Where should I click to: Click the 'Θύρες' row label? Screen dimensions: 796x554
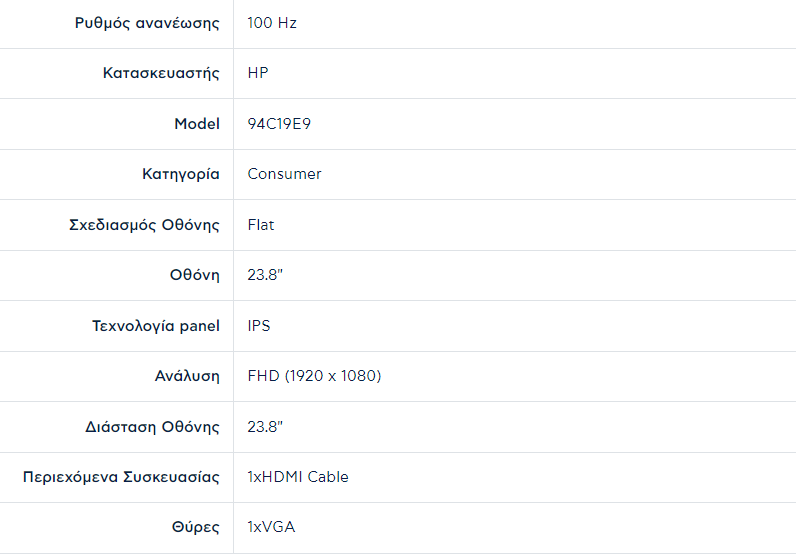point(196,527)
